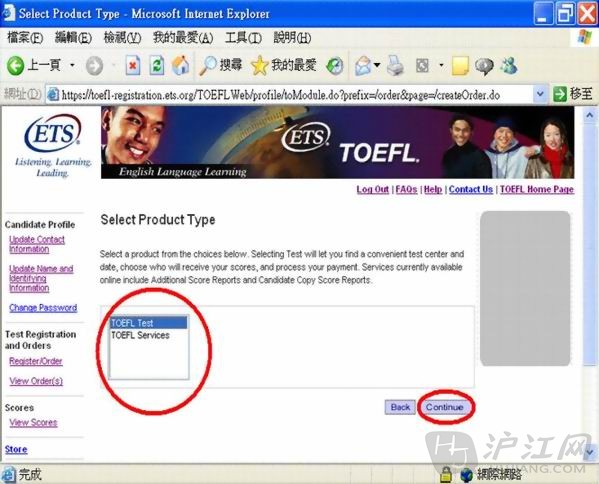Click the Back button beside Continue
The height and width of the screenshot is (484, 599).
click(x=400, y=407)
